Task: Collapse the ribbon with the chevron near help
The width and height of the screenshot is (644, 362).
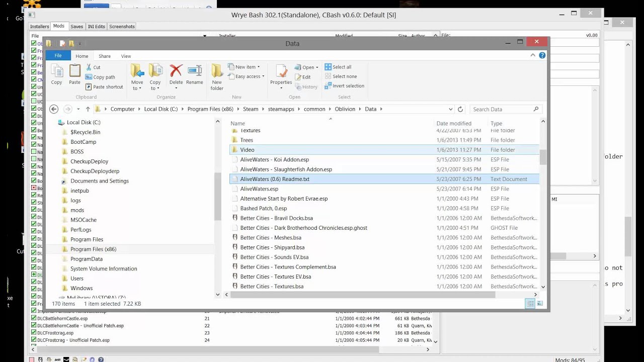Action: [x=533, y=55]
